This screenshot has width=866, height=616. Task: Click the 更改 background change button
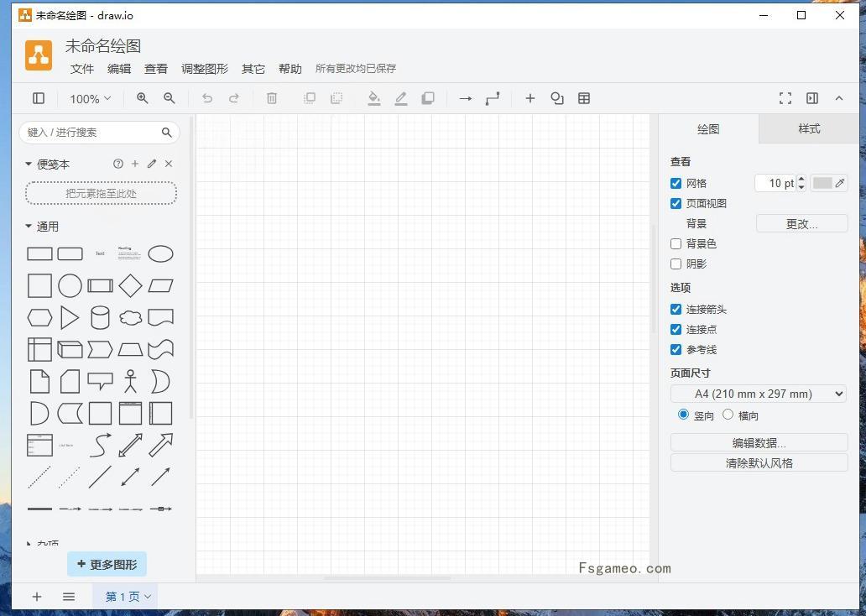point(801,223)
